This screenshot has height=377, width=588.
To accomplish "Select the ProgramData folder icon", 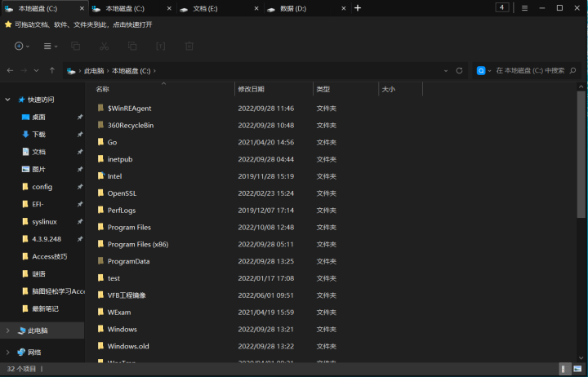I will (x=100, y=261).
